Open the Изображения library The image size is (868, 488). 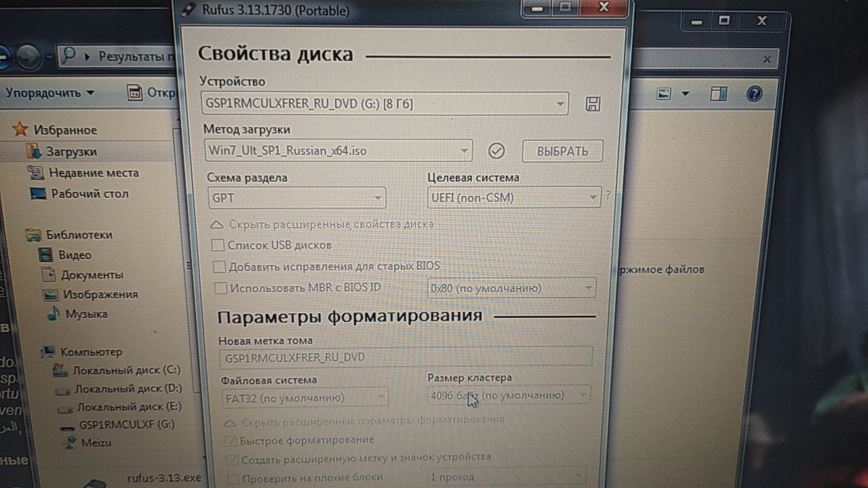click(91, 294)
